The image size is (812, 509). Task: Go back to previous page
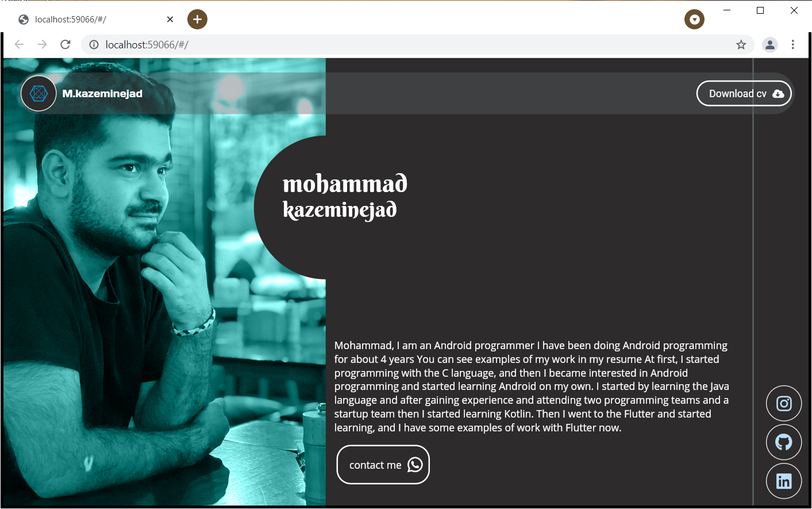(20, 45)
